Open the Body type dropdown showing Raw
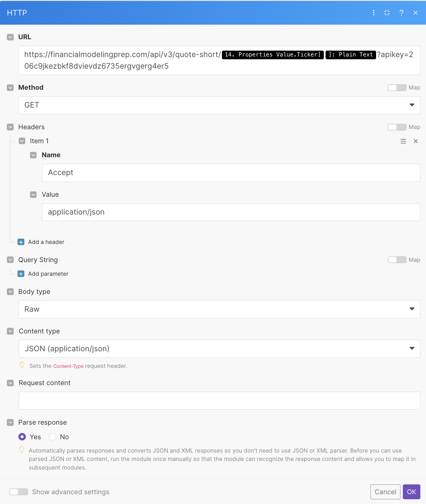 click(x=219, y=309)
